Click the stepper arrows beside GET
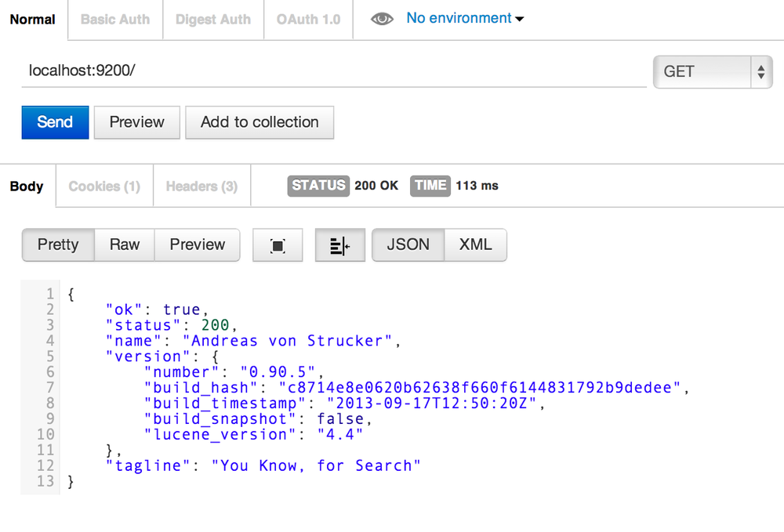Viewport: 784px width, 532px height. (760, 71)
